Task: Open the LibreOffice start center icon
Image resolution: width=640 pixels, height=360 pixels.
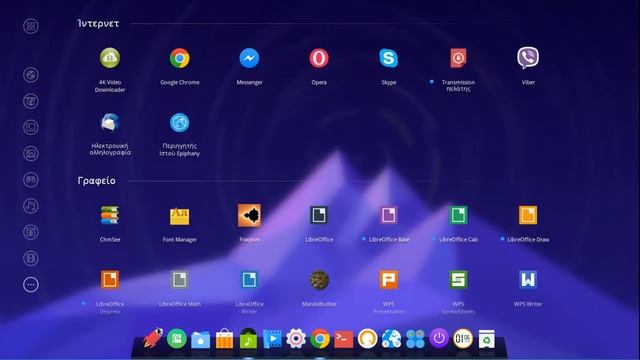Action: [319, 215]
